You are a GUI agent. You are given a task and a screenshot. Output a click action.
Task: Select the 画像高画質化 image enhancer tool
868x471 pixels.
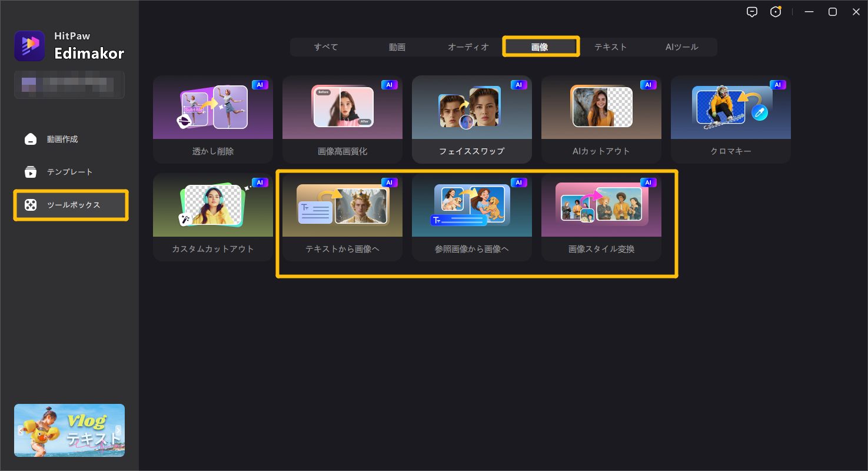(342, 118)
